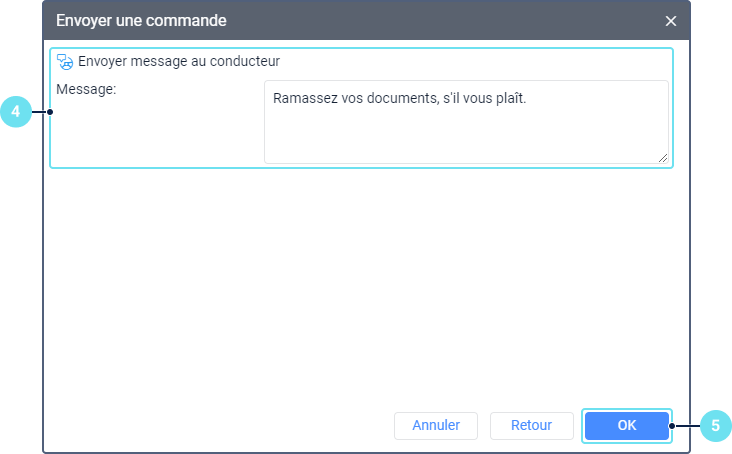Click the dot connector beside marker 5
This screenshot has width=732, height=454.
click(672, 425)
